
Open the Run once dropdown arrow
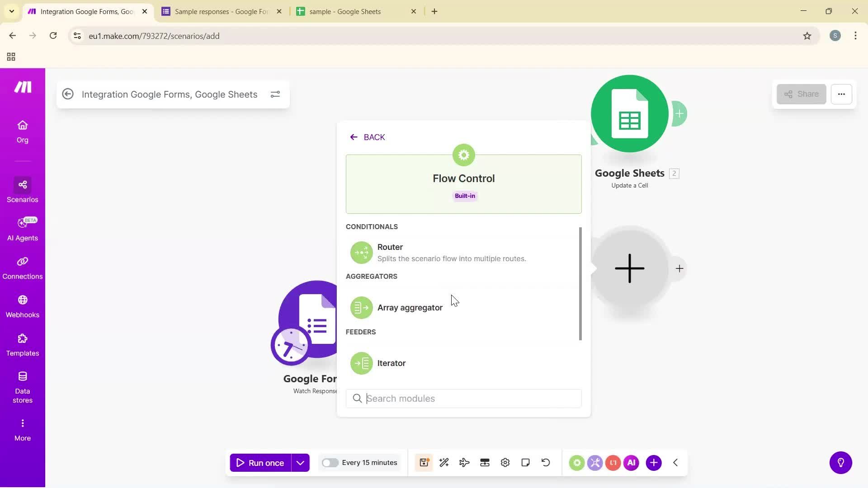[300, 462]
